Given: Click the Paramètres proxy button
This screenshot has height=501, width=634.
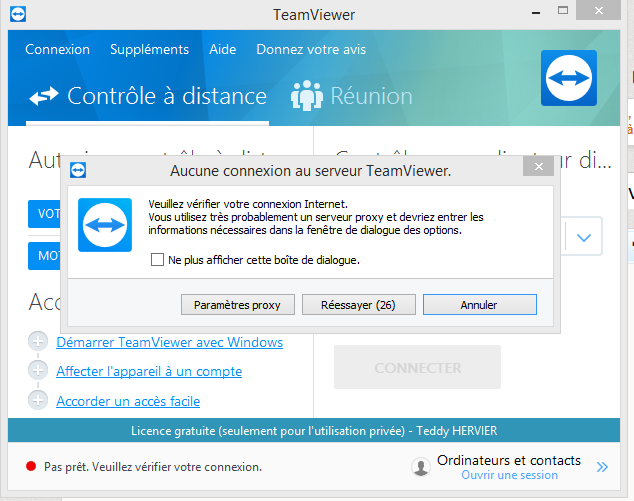Looking at the screenshot, I should tap(238, 304).
